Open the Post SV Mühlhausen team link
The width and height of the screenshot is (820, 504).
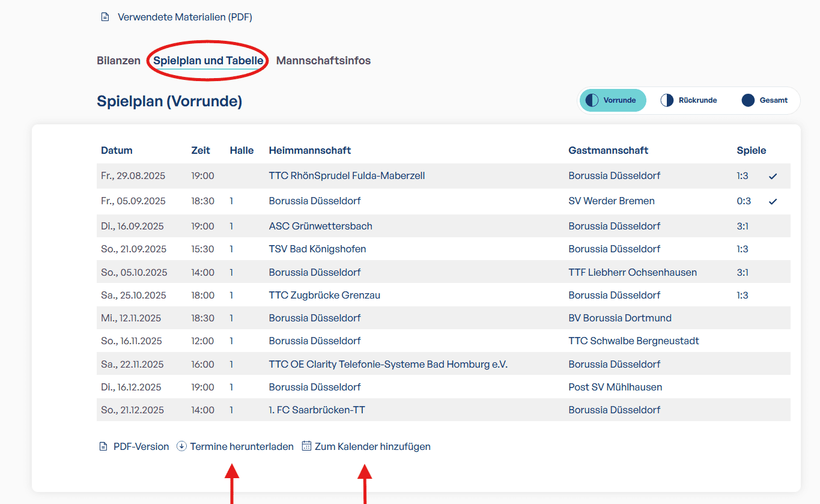[615, 387]
